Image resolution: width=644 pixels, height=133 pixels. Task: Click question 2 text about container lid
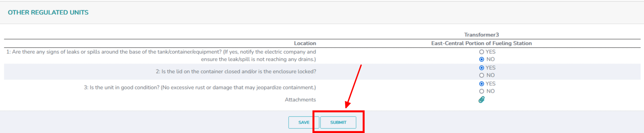[236, 72]
